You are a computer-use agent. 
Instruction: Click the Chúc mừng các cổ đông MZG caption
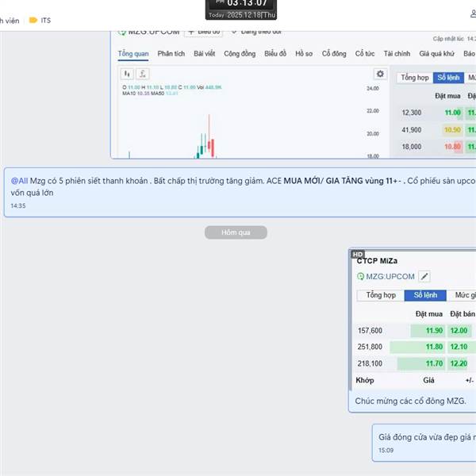(410, 401)
